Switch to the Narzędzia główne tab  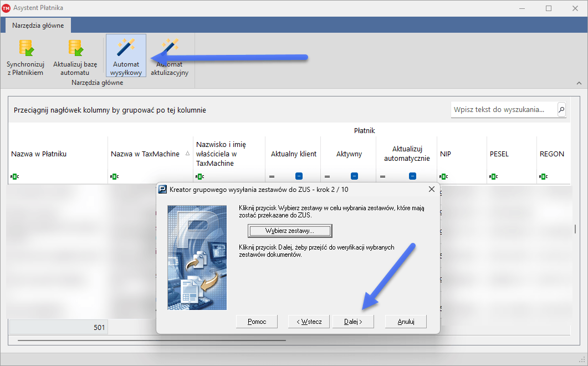click(38, 25)
